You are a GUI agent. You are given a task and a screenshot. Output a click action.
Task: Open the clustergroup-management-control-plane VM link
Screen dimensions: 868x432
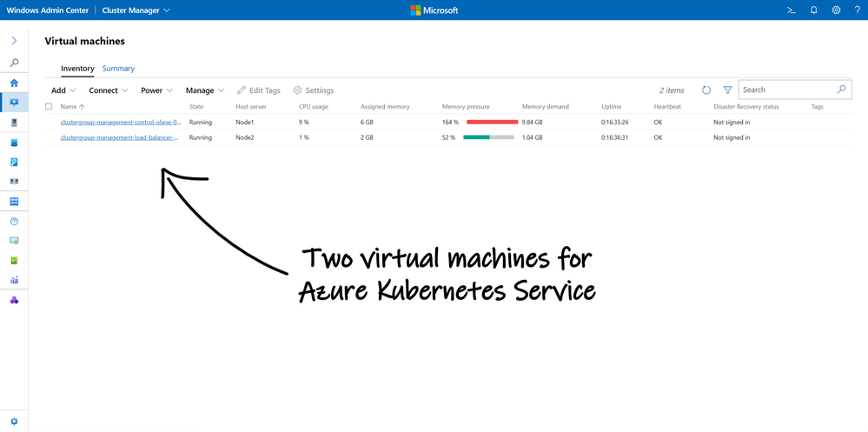pyautogui.click(x=121, y=122)
